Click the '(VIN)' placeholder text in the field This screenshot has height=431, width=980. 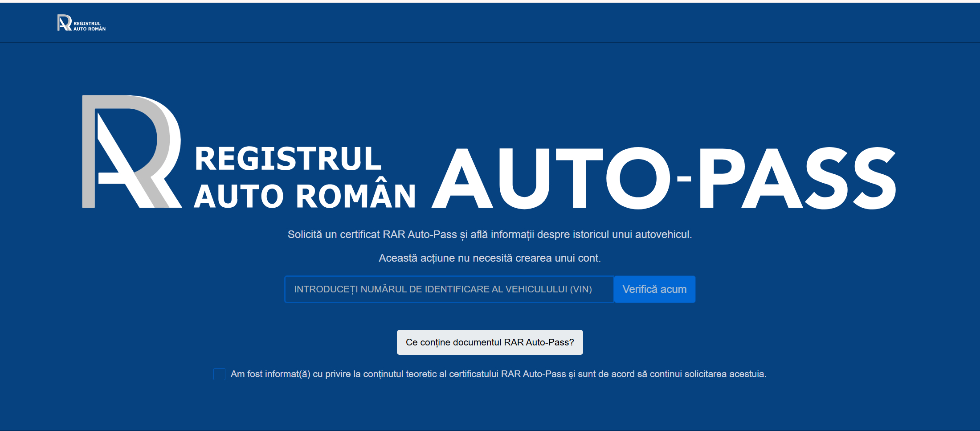pyautogui.click(x=581, y=289)
